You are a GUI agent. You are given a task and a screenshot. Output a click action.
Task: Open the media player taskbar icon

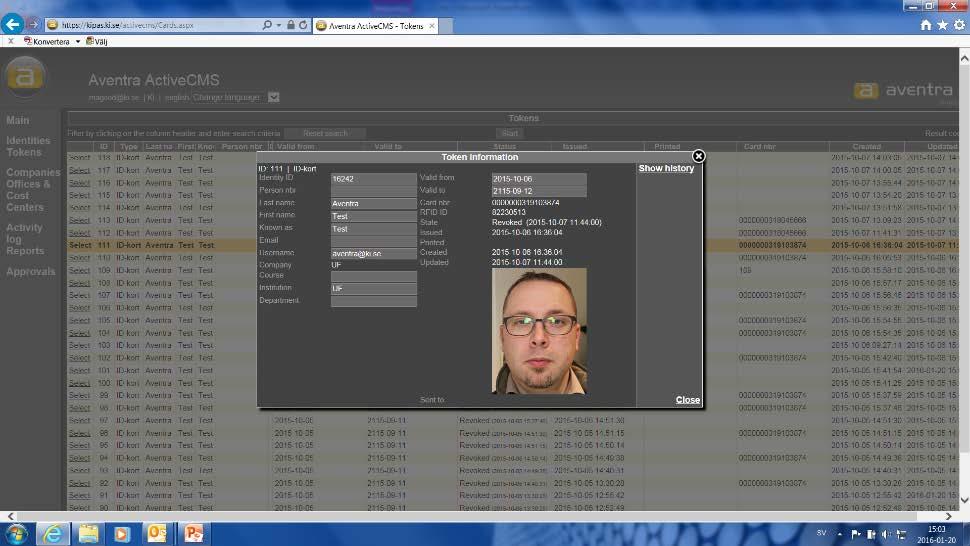pos(122,534)
